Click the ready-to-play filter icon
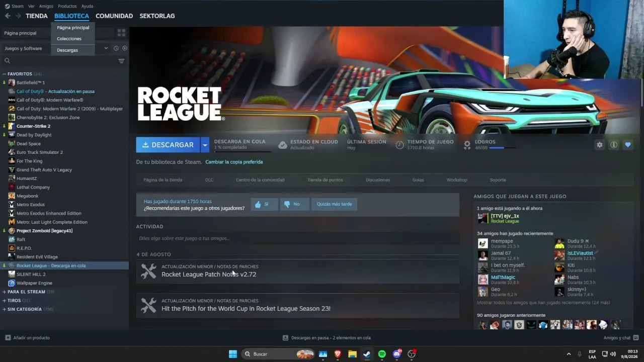The height and width of the screenshot is (362, 644). [x=125, y=48]
